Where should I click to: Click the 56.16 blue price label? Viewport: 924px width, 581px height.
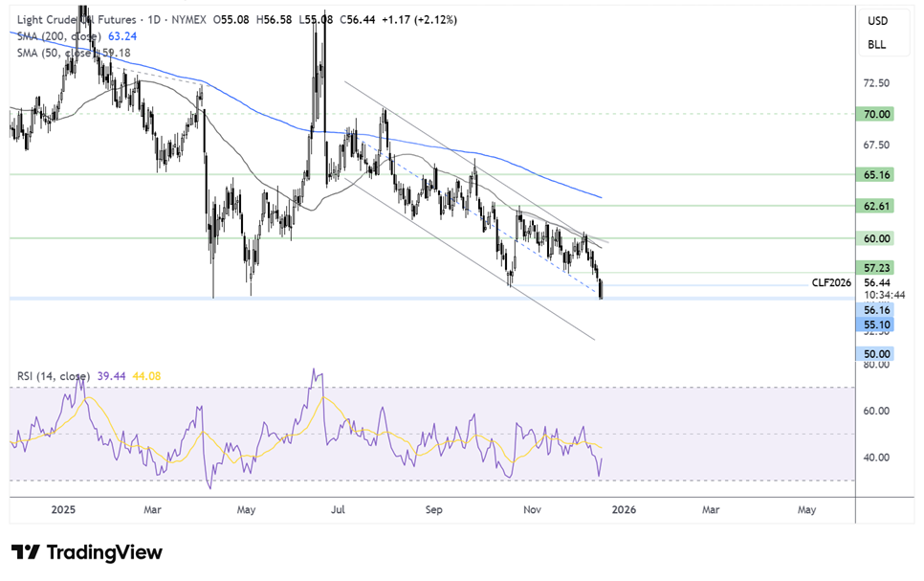point(878,310)
